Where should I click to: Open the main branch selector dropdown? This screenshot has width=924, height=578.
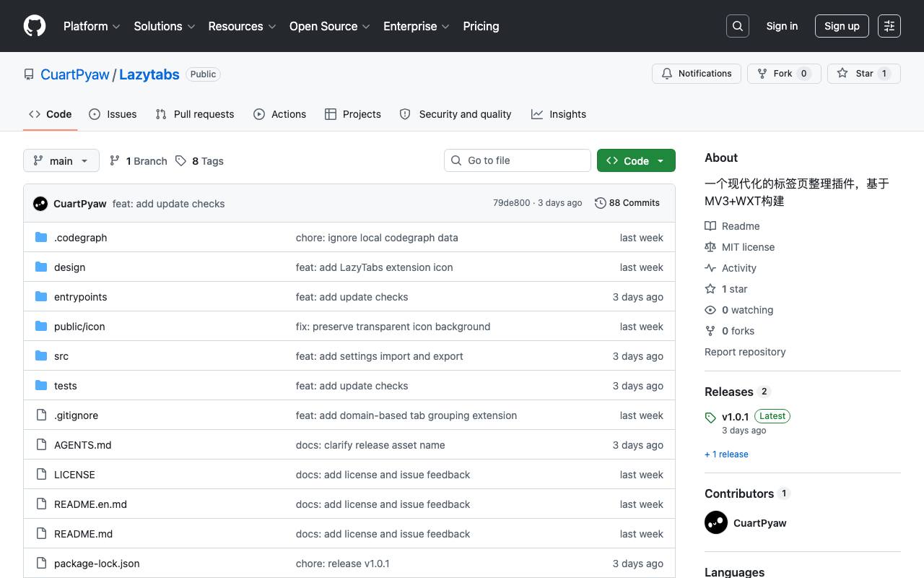pos(61,160)
